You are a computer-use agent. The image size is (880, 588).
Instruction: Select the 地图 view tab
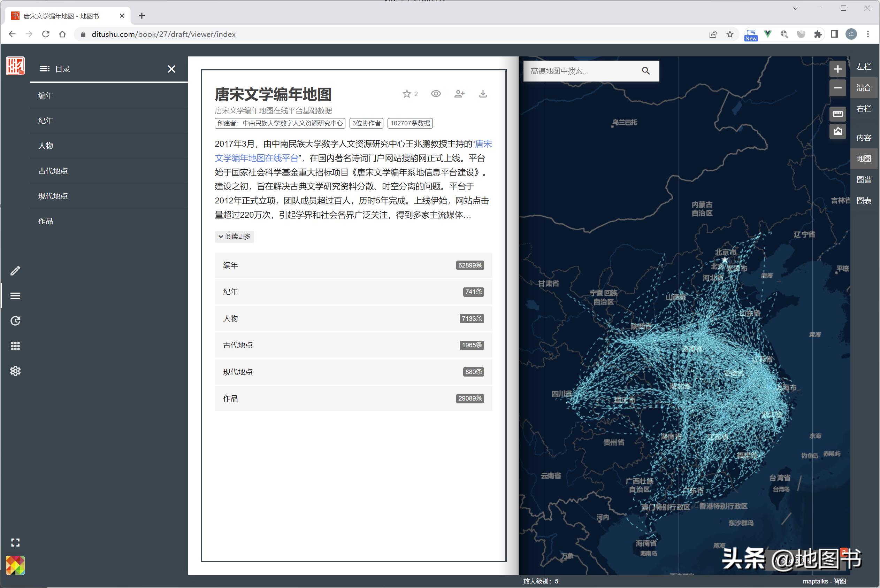864,158
